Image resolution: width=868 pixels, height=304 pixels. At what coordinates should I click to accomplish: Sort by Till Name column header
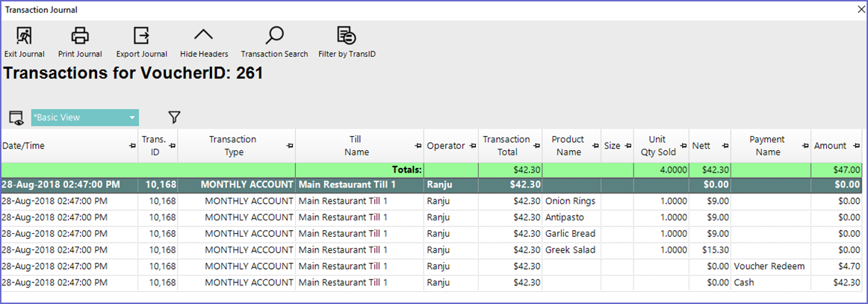point(359,146)
